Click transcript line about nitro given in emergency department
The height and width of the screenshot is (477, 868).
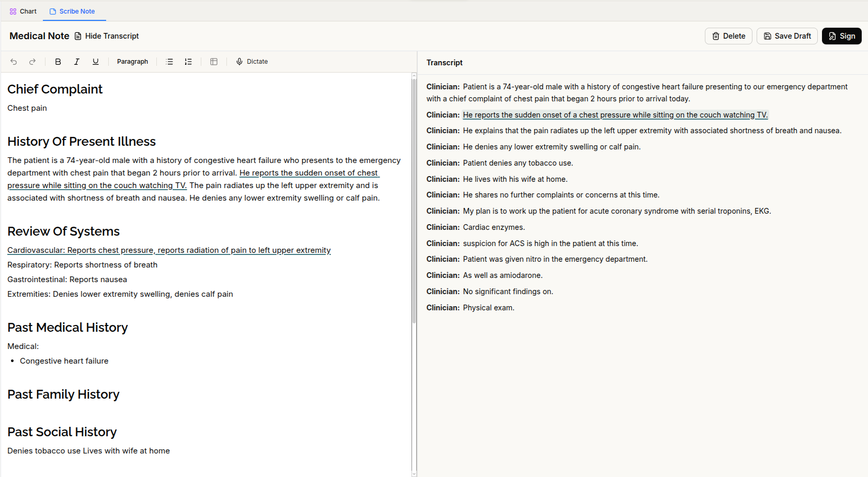(555, 259)
